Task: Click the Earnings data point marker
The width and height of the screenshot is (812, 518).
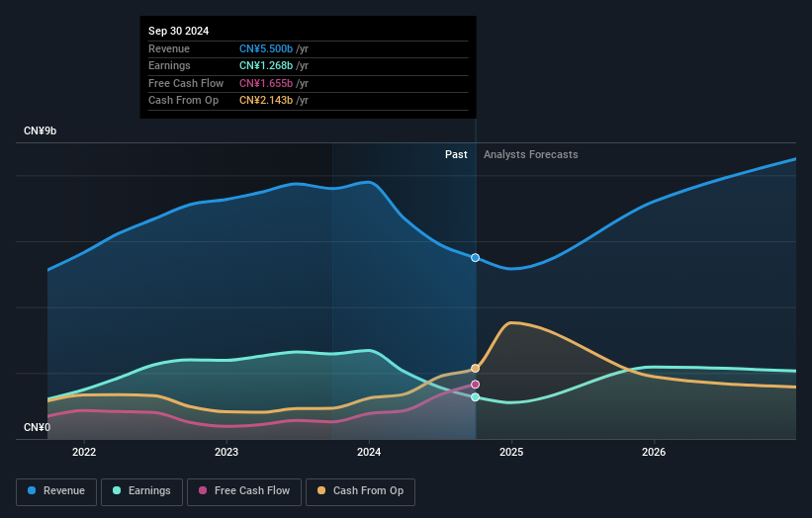Action: pyautogui.click(x=476, y=397)
